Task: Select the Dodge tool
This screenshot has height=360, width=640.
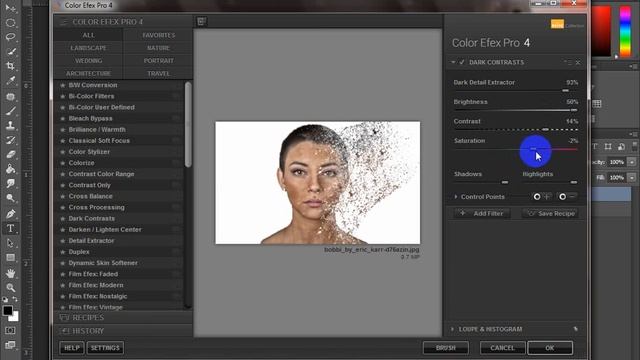Action: tap(10, 198)
